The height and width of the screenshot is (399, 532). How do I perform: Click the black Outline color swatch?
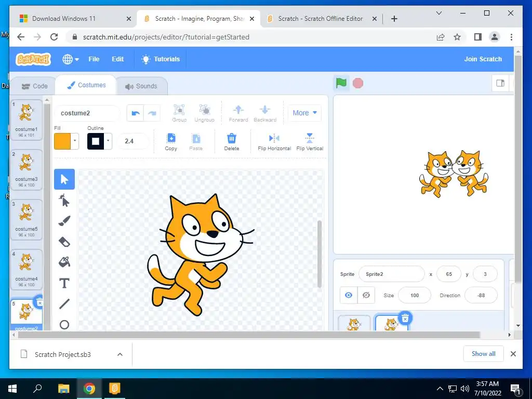pos(96,141)
